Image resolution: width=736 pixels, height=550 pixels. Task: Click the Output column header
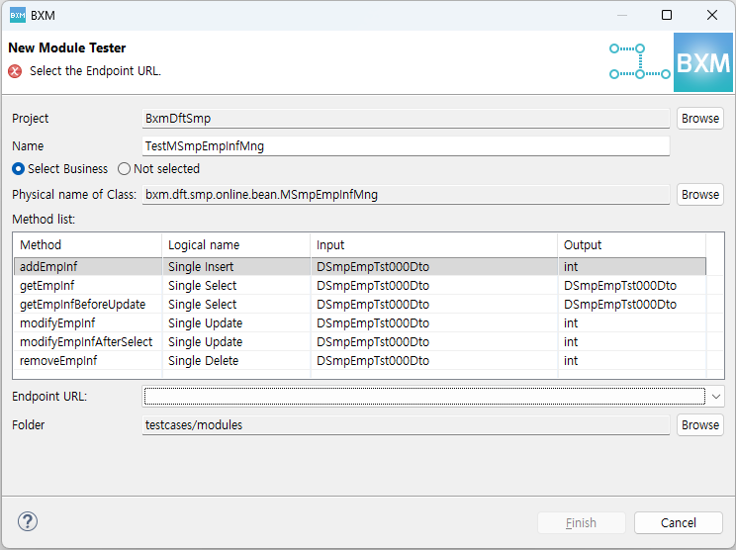click(x=632, y=244)
